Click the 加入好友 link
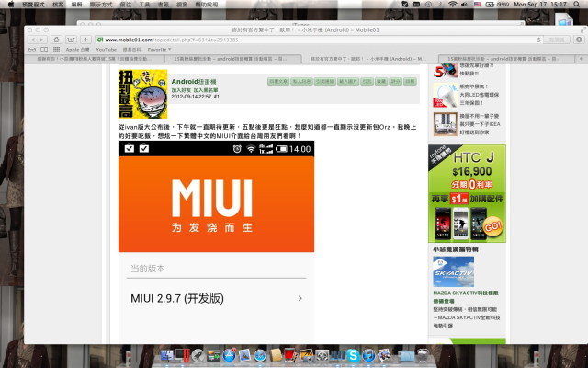588x368 pixels. (181, 90)
